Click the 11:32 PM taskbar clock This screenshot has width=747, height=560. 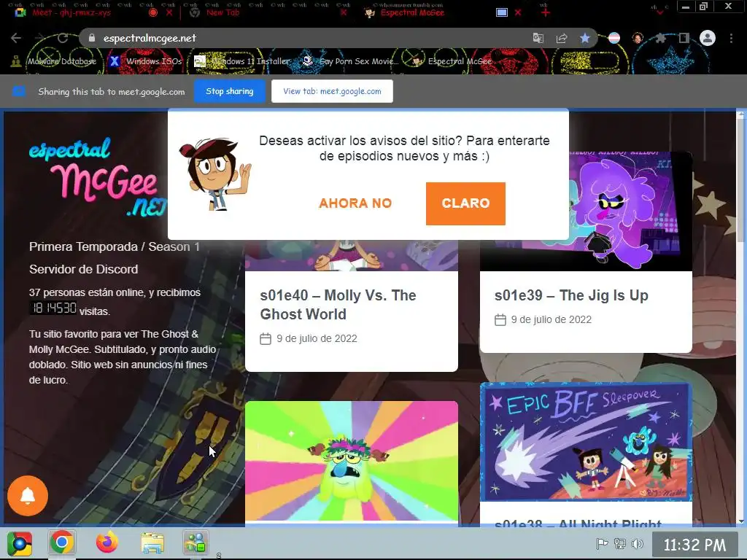[694, 545]
